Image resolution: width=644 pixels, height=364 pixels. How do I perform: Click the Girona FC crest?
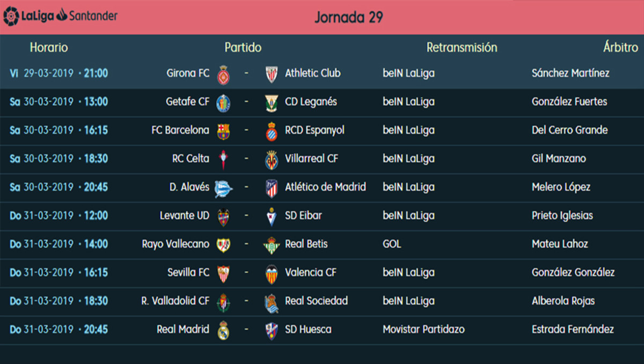click(x=223, y=74)
